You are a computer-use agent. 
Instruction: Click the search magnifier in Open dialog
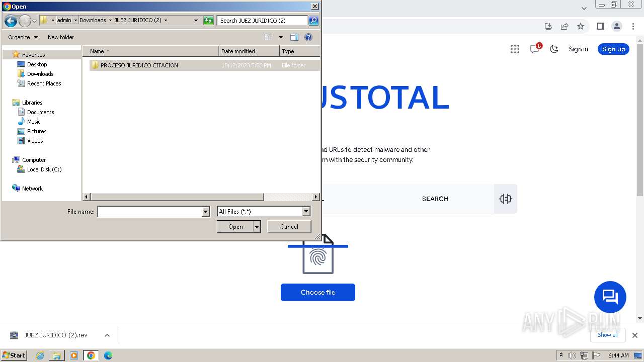coord(313,21)
